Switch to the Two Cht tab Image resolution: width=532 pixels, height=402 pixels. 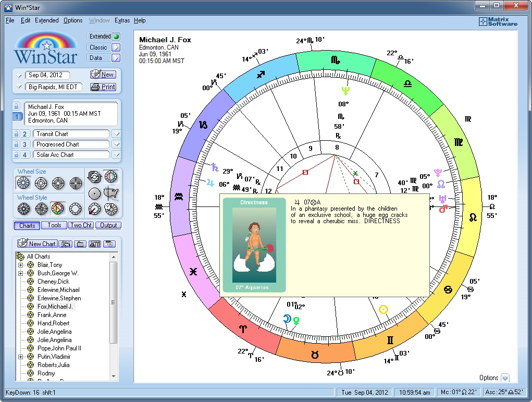[81, 225]
